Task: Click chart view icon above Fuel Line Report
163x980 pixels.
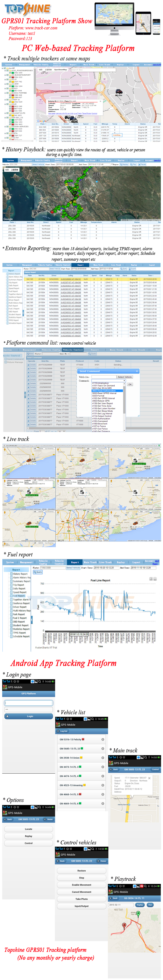Action: (151, 579)
